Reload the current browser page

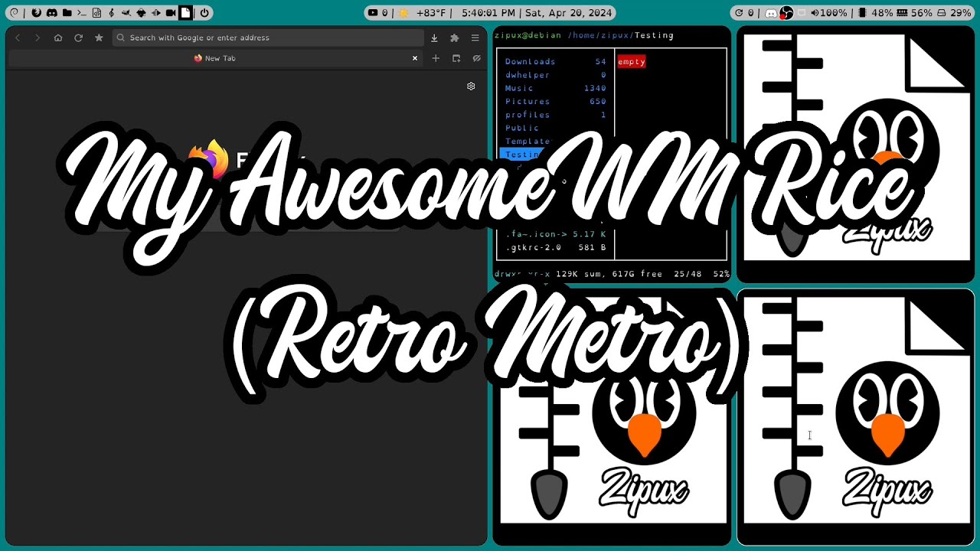click(78, 37)
